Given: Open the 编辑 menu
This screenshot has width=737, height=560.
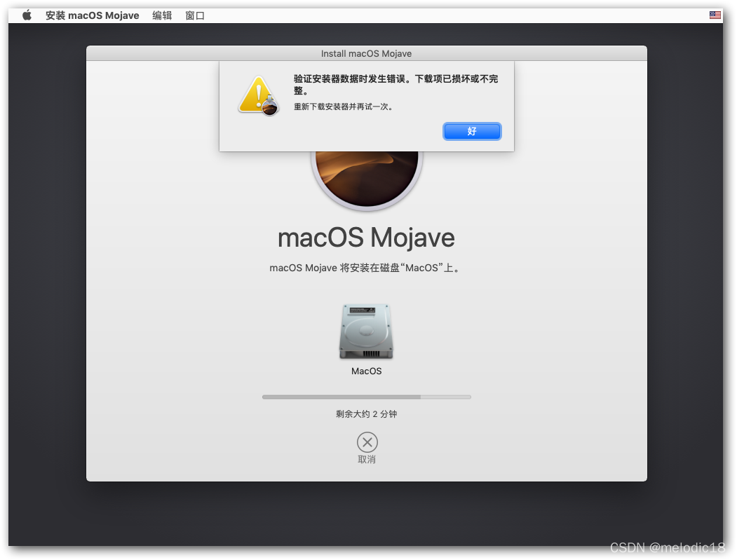Looking at the screenshot, I should coord(162,15).
